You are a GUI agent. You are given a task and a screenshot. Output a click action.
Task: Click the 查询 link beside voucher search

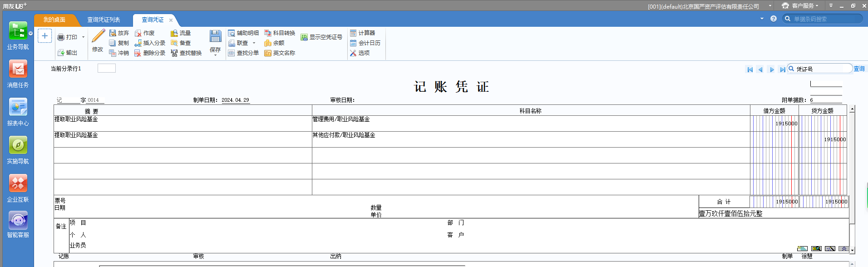859,69
